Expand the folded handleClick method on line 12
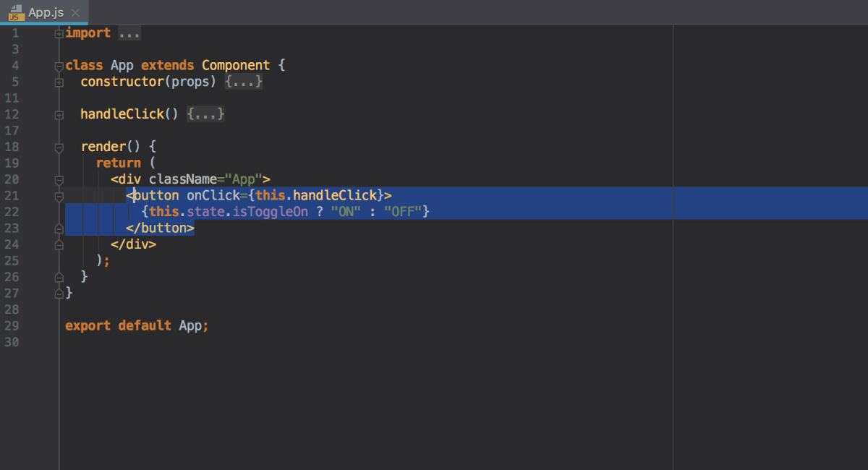 click(59, 115)
